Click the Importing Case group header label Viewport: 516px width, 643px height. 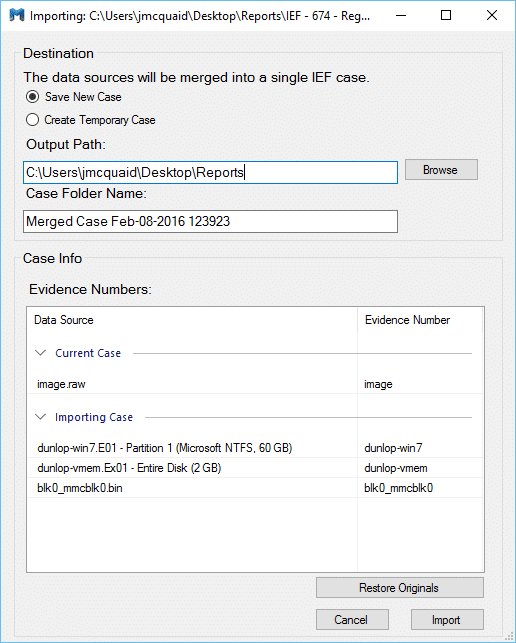(x=94, y=417)
